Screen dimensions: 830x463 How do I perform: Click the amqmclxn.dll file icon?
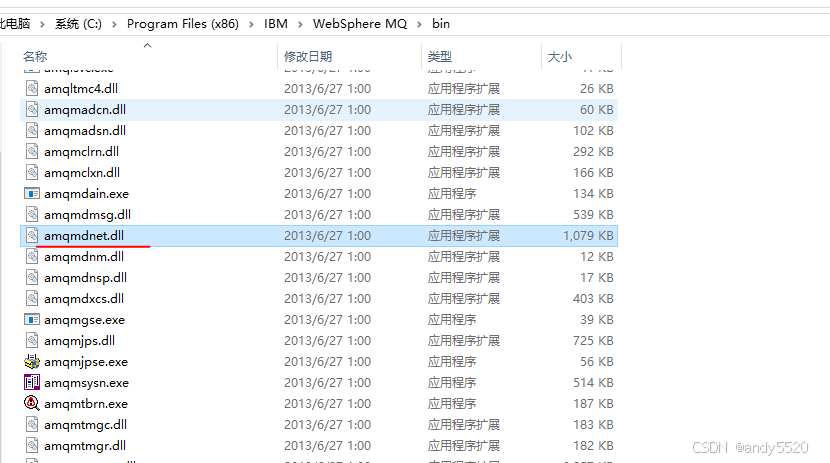[x=32, y=173]
